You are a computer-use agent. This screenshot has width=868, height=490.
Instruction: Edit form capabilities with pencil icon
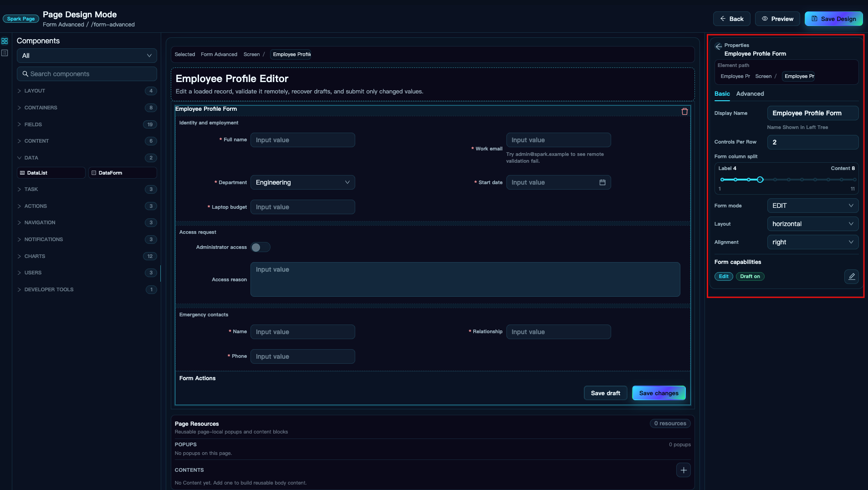tap(852, 277)
